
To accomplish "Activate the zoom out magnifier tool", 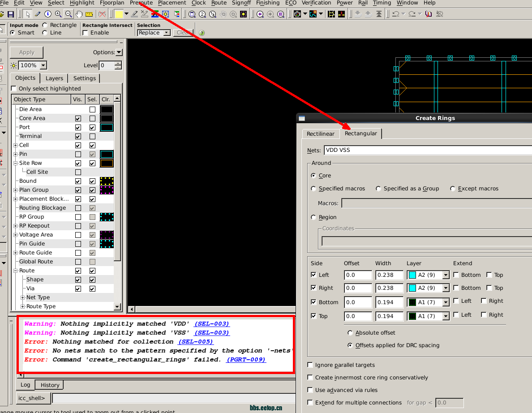I will [x=69, y=14].
